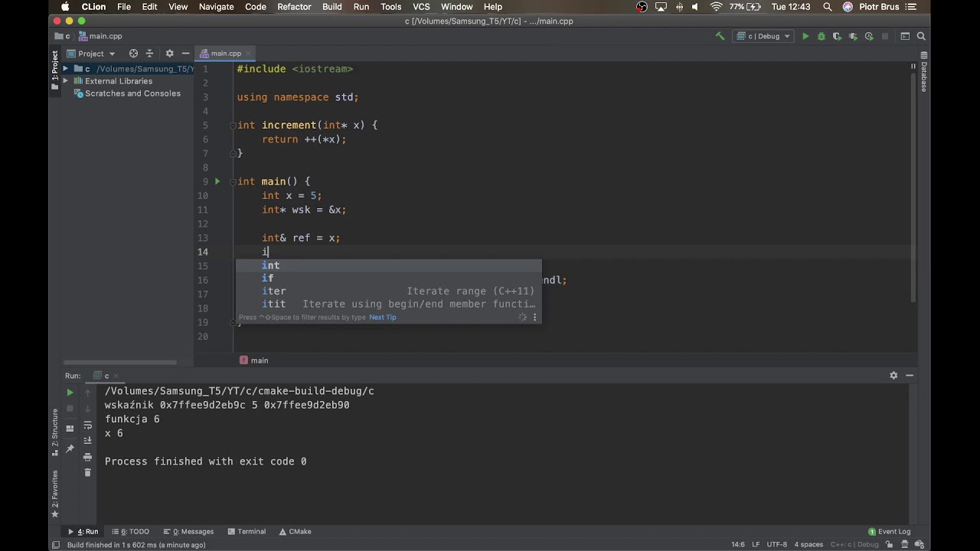Open Project panel settings gear
The width and height of the screenshot is (980, 551).
pyautogui.click(x=169, y=54)
